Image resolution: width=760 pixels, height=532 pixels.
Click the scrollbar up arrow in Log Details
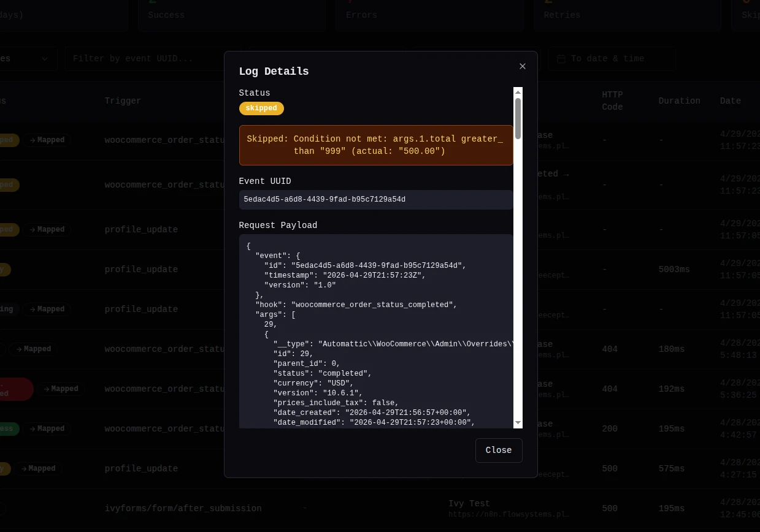coord(518,92)
